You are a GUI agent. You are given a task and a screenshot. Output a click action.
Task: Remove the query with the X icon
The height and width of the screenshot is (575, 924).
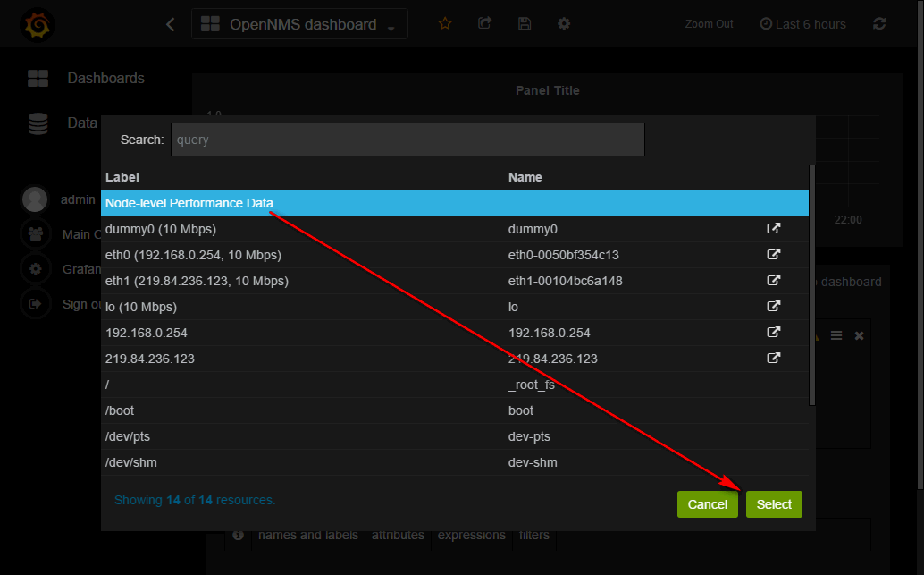click(859, 335)
